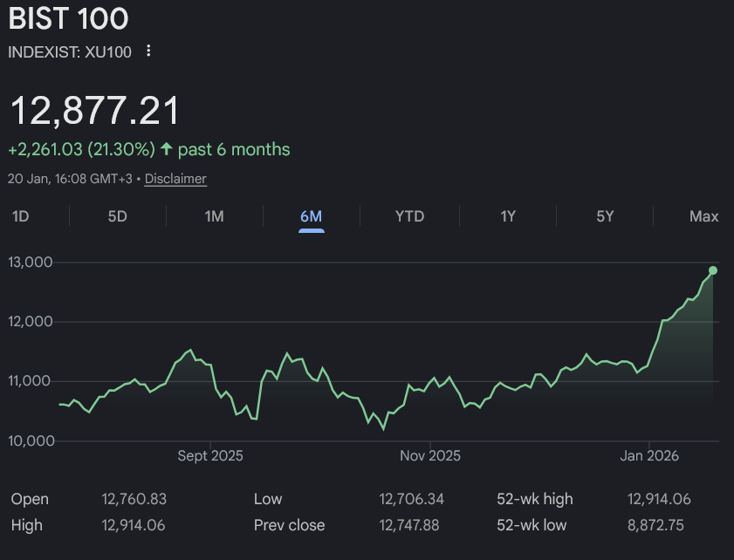Click the BIST 100 title
The width and height of the screenshot is (734, 560).
coord(68,18)
